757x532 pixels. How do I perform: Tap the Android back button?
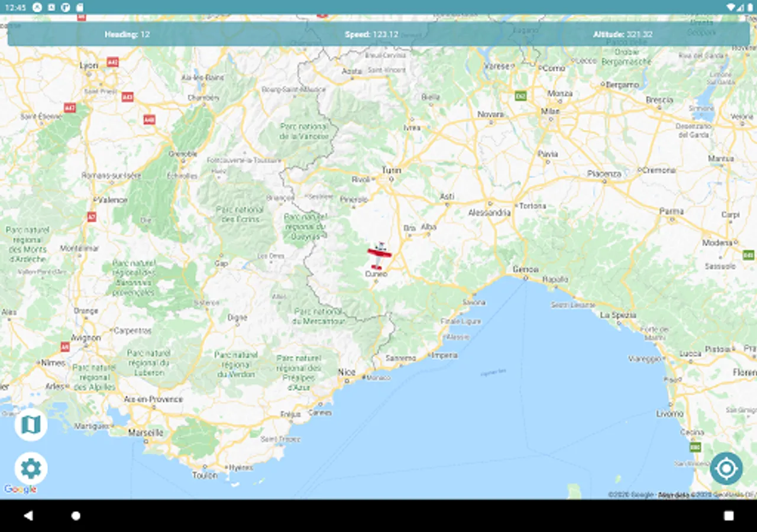[28, 515]
